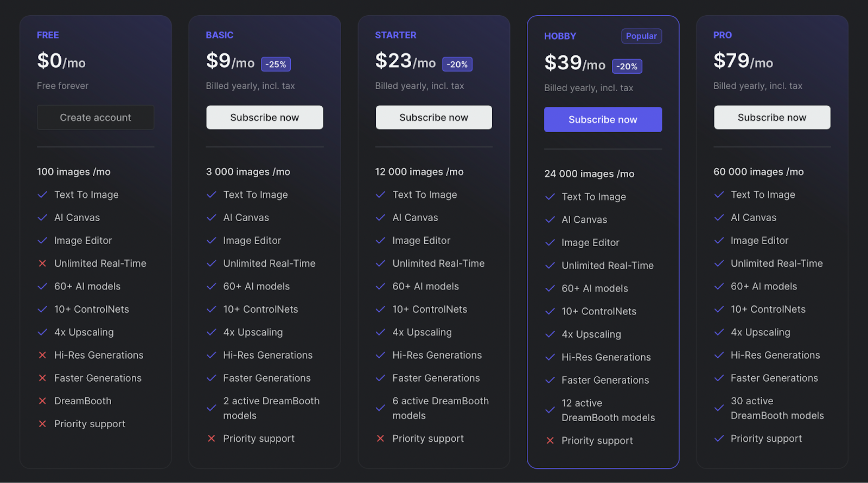Click Subscribe now on the Pro plan
The image size is (868, 483).
tap(772, 118)
